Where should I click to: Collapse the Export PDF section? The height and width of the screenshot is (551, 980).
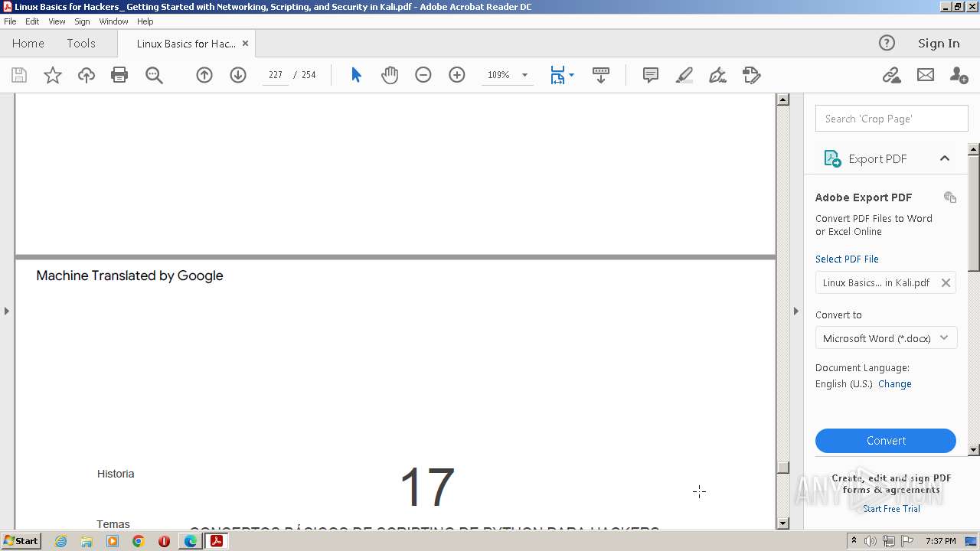tap(944, 158)
